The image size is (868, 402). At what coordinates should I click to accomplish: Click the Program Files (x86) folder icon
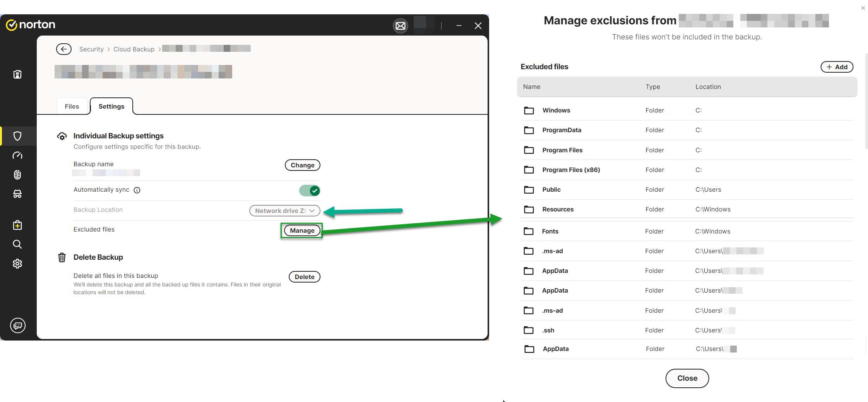pos(529,170)
